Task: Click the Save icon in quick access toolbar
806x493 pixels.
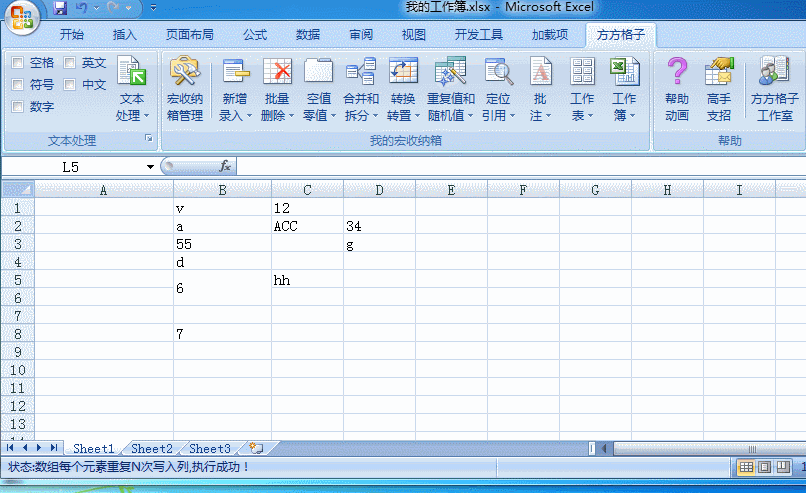Action: 60,9
